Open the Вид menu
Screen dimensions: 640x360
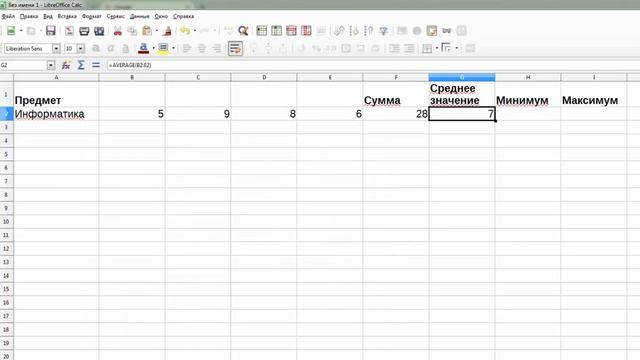point(48,16)
